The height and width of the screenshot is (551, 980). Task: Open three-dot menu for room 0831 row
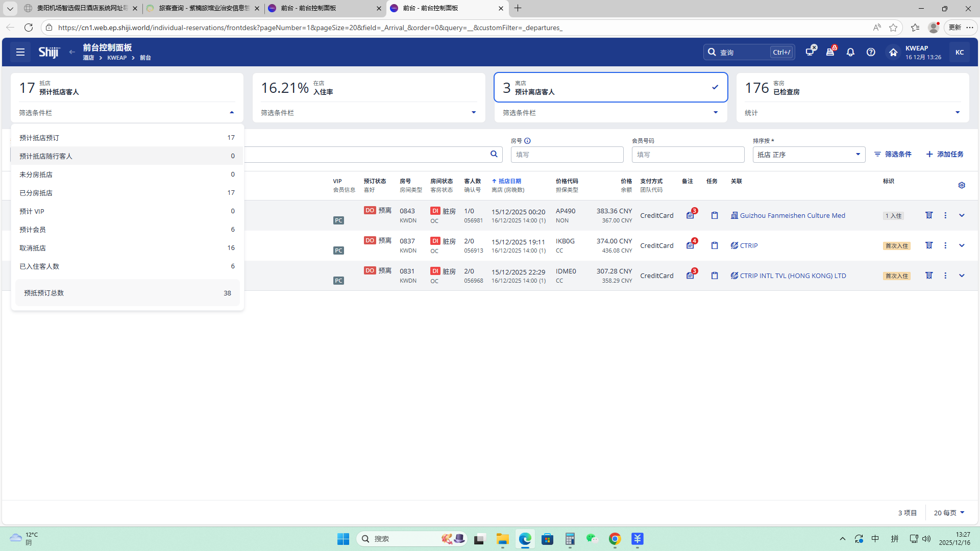pyautogui.click(x=945, y=275)
